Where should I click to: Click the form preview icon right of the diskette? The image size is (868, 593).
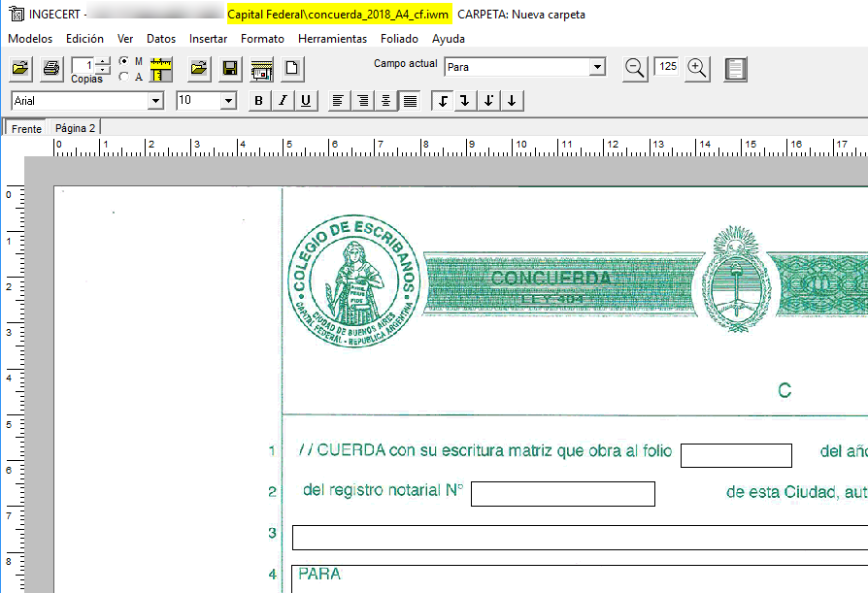[261, 69]
